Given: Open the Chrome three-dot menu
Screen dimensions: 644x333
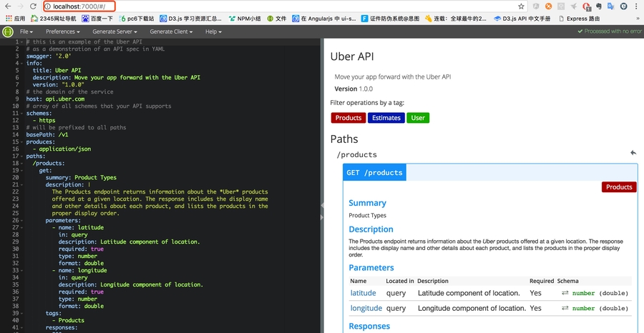Looking at the screenshot, I should coord(636,6).
